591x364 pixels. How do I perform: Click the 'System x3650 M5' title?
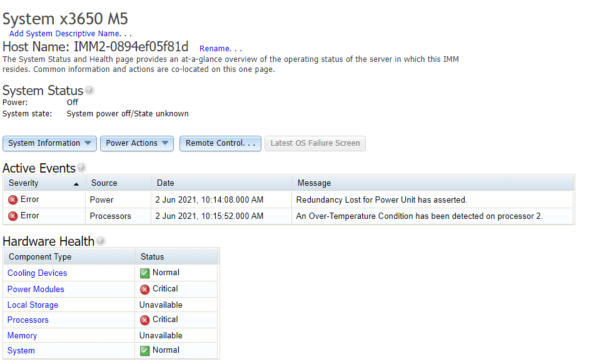pos(65,19)
